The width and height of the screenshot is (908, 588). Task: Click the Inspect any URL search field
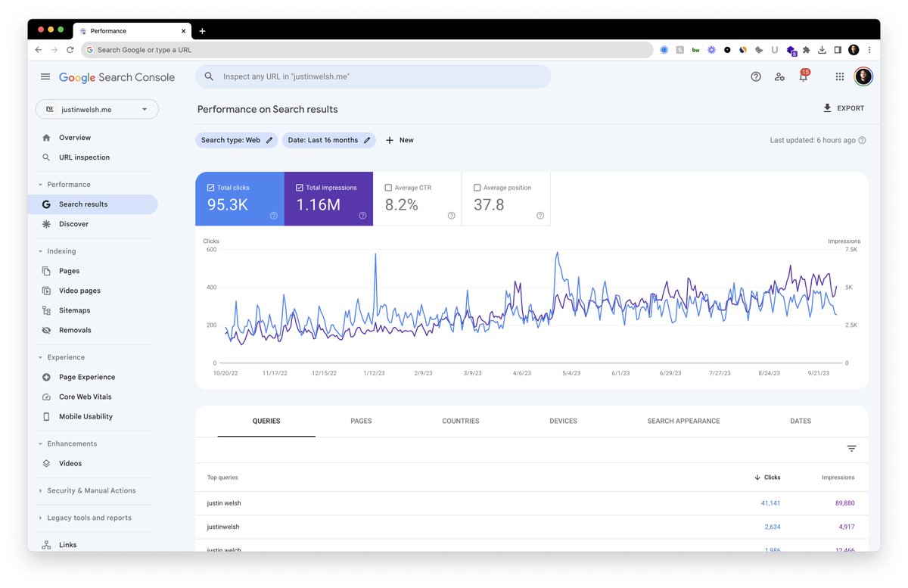(x=373, y=76)
